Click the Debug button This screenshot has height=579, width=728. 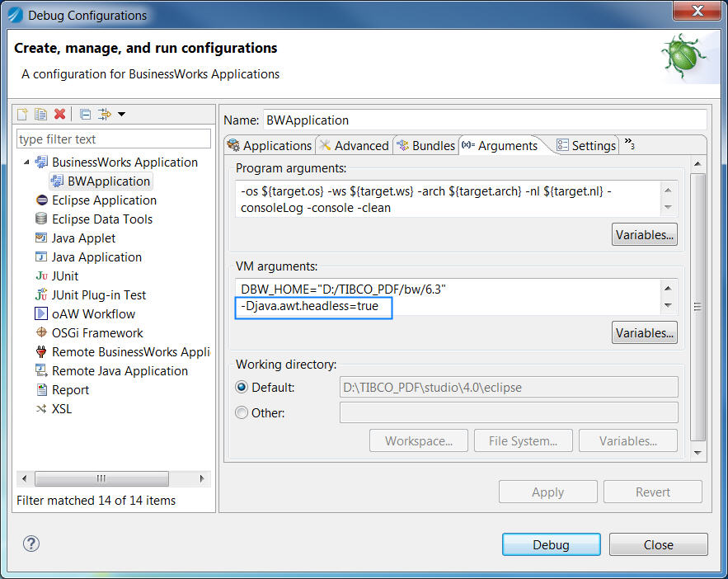[551, 544]
